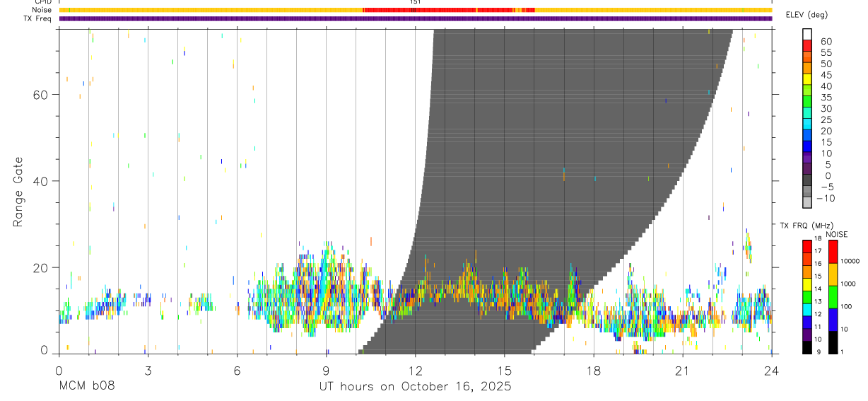Screen dimensions: 868x401
Task: Click the '1' label on the NOISE colorbar
Action: point(842,351)
